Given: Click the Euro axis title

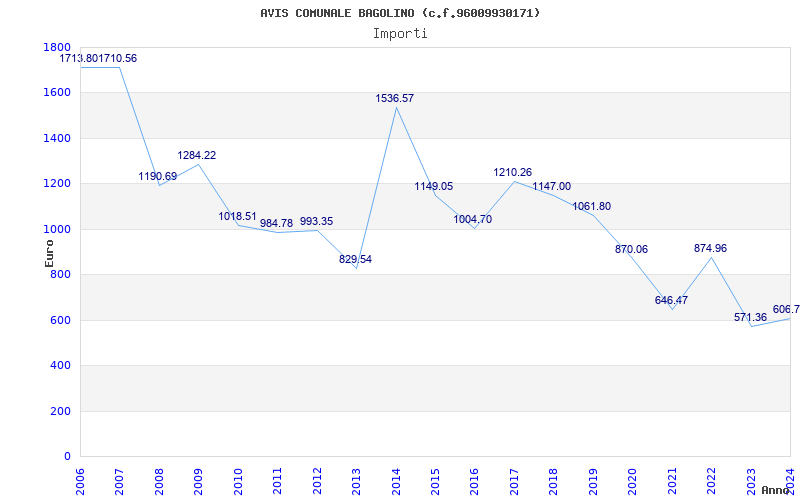Looking at the screenshot, I should [x=49, y=254].
